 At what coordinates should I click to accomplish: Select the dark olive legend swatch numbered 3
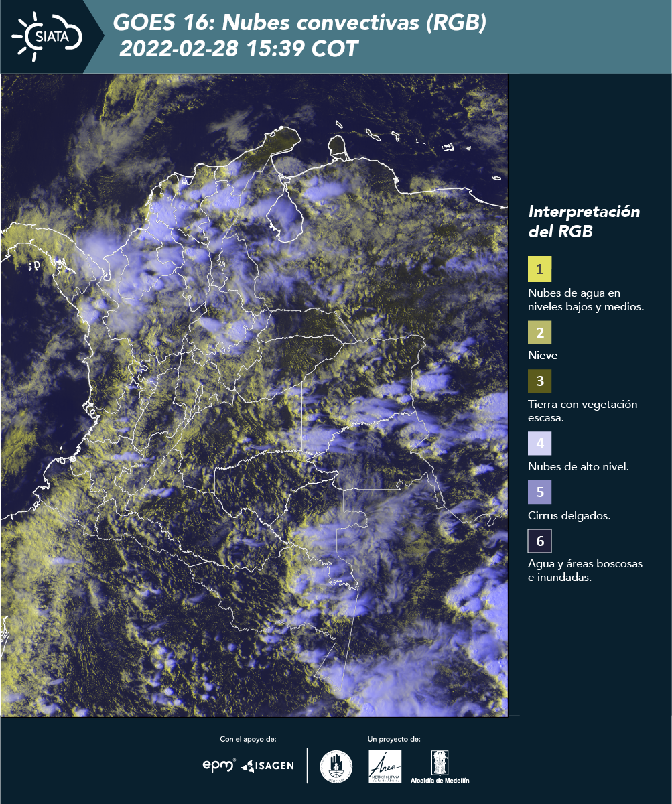[x=539, y=381]
